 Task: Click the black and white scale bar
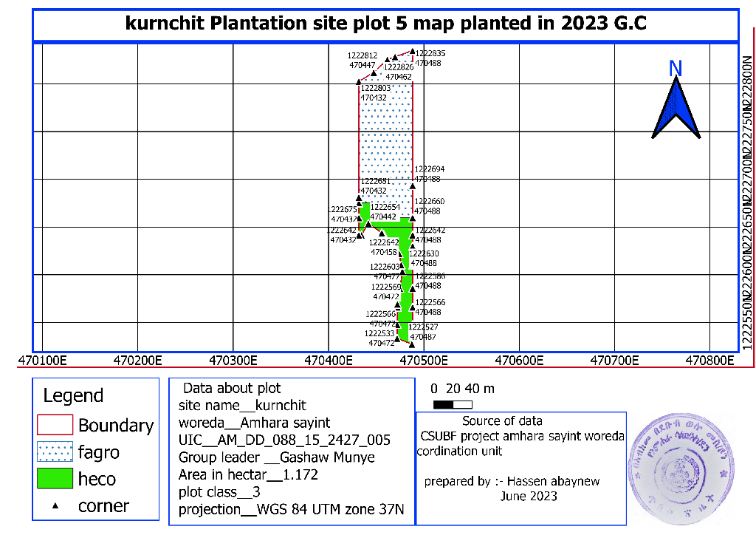coord(453,404)
